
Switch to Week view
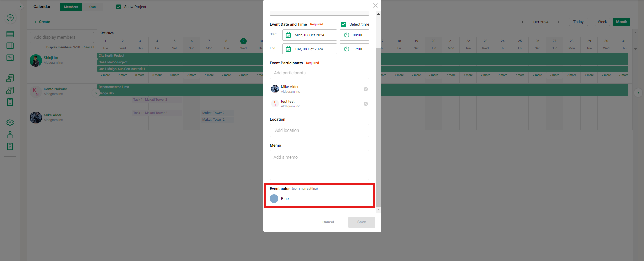[x=602, y=22]
